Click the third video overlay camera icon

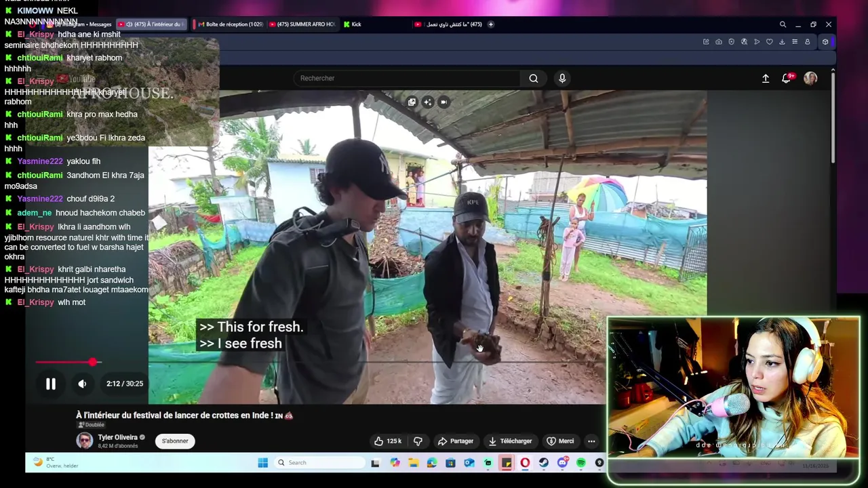coord(443,102)
